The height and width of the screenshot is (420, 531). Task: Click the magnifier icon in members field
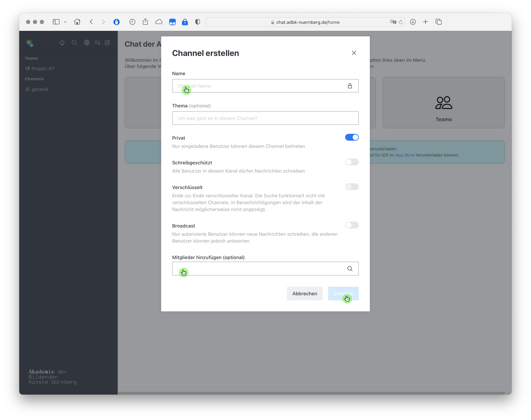(x=350, y=269)
